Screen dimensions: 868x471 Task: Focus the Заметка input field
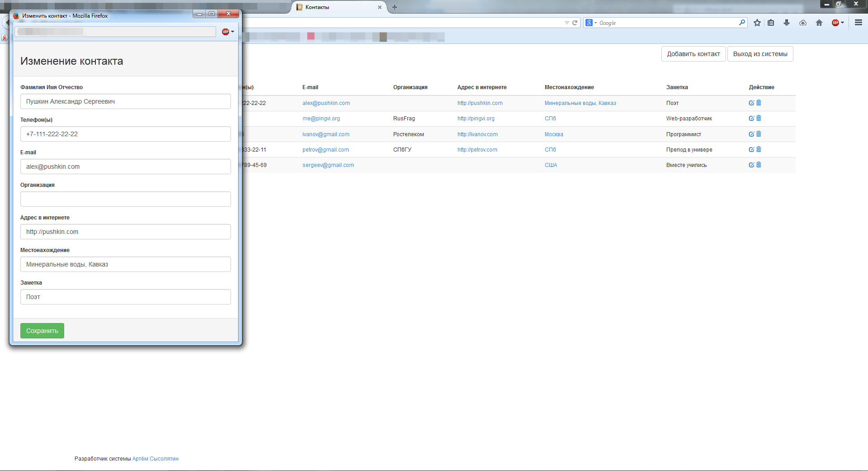126,297
